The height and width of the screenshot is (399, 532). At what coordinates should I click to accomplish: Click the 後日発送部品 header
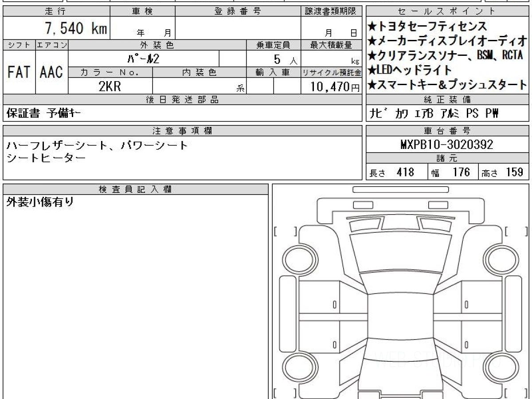(183, 100)
